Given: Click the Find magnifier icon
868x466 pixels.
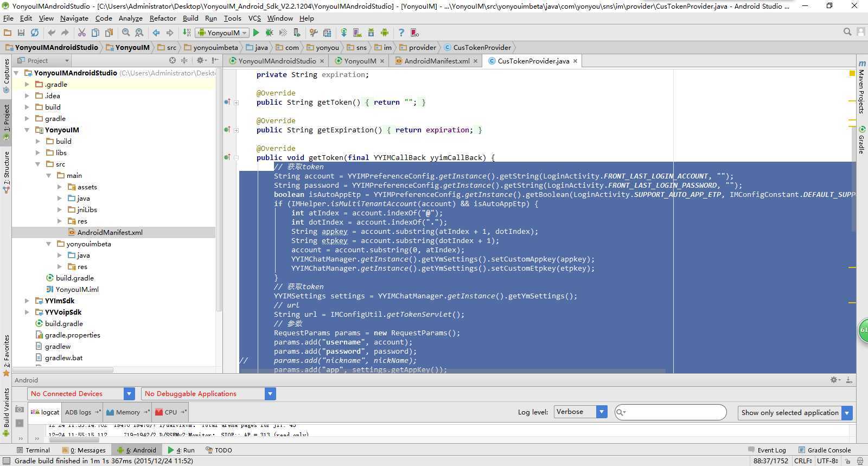Looking at the screenshot, I should click(126, 33).
